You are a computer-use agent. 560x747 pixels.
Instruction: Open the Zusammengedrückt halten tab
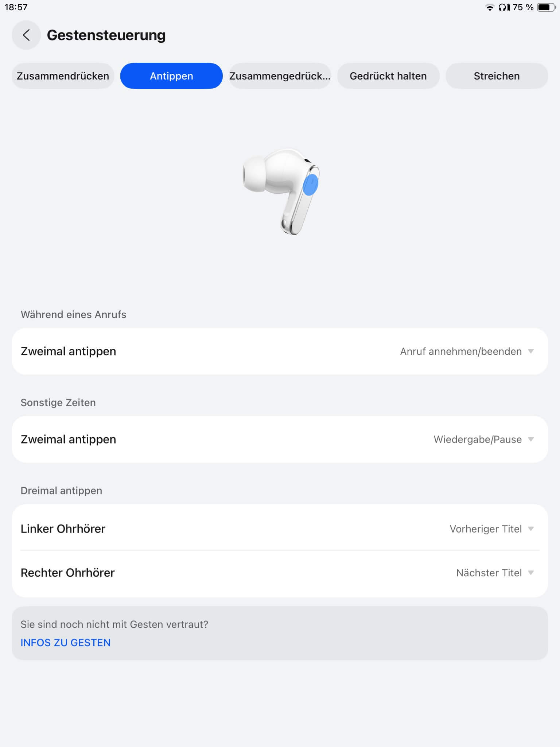tap(280, 76)
